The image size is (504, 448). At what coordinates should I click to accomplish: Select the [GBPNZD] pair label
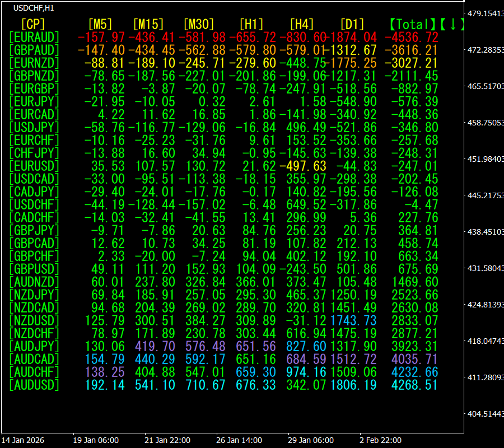coord(34,76)
